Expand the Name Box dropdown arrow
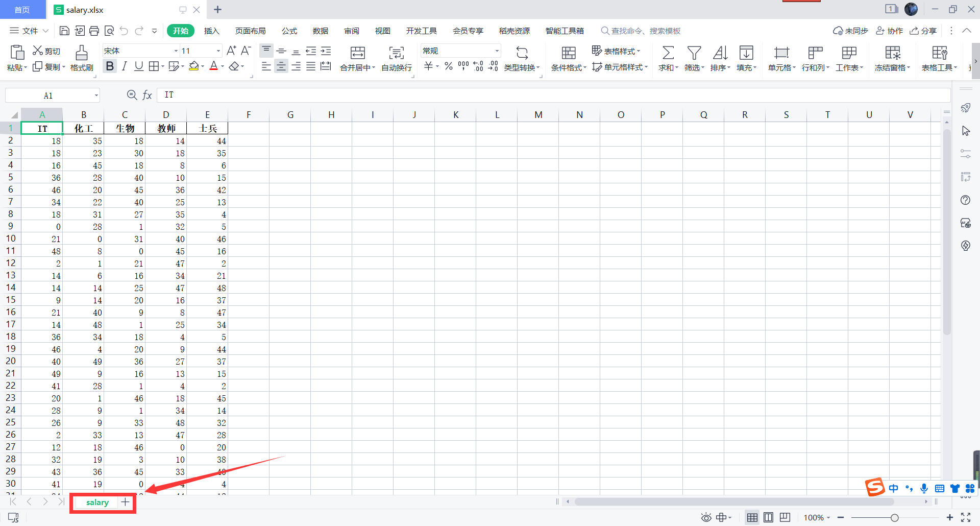The image size is (980, 526). point(96,95)
